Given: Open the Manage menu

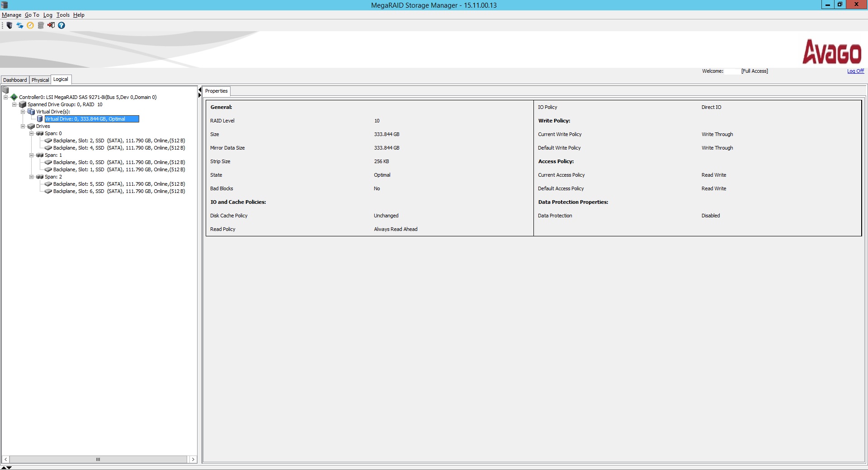Looking at the screenshot, I should coord(11,15).
